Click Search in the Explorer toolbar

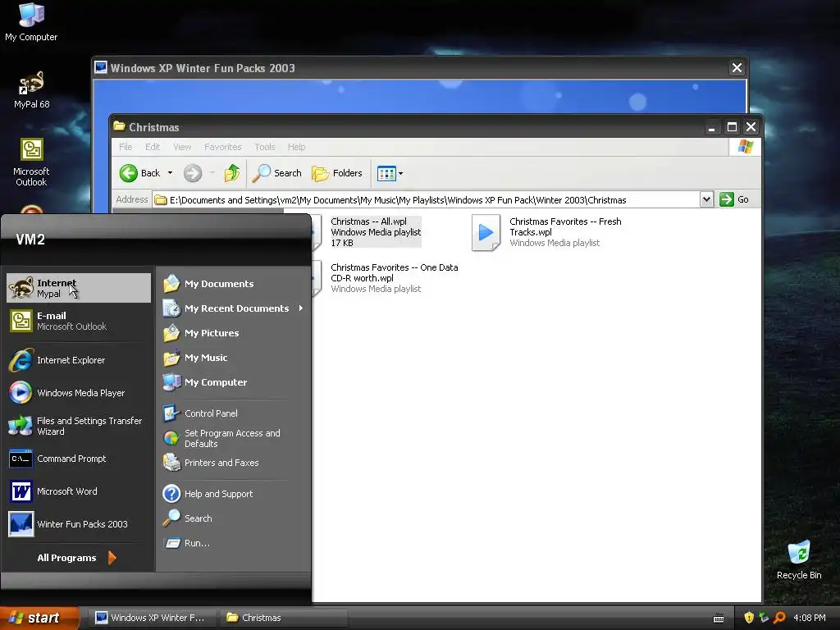[276, 173]
